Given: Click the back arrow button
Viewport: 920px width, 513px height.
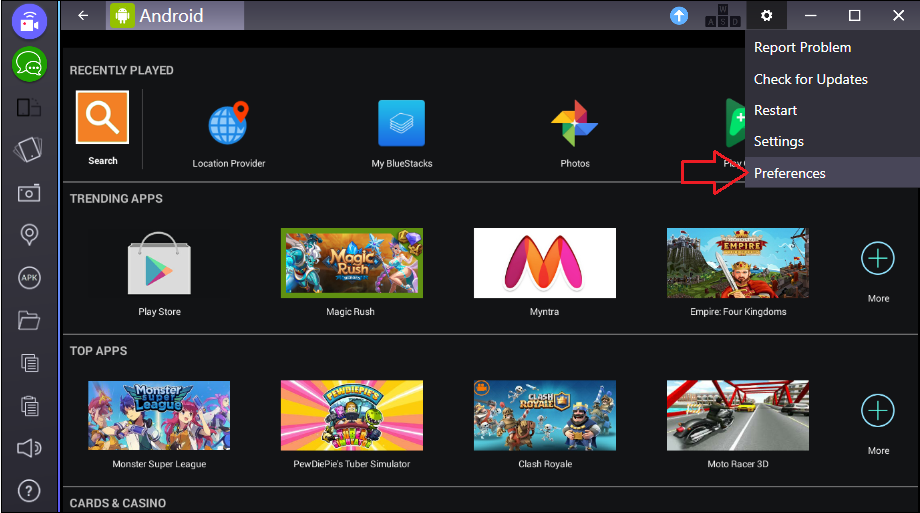Looking at the screenshot, I should tap(83, 16).
